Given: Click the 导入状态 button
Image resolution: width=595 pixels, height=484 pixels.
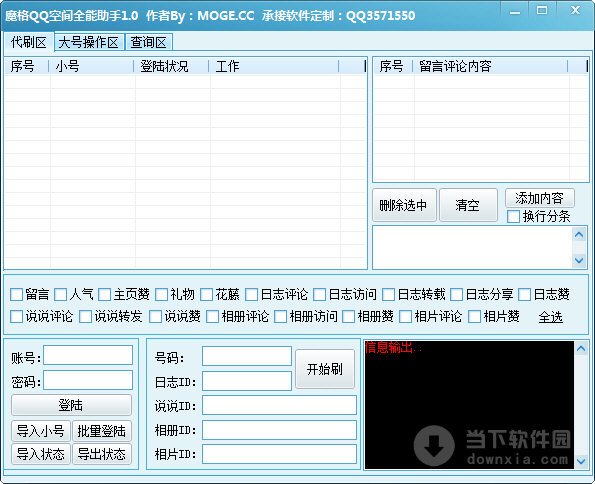Looking at the screenshot, I should click(41, 454).
